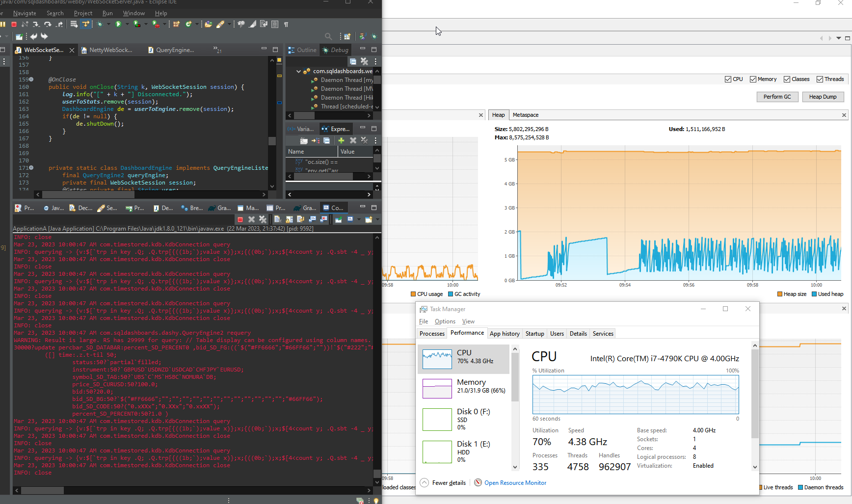
Task: Click the New Java Package icon
Action: 176,24
